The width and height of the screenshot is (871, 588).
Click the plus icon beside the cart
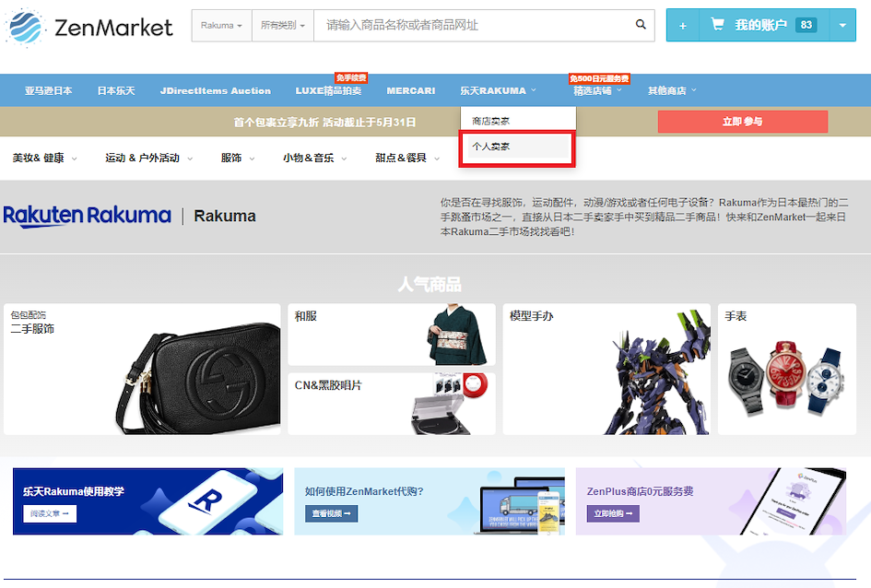pyautogui.click(x=683, y=26)
